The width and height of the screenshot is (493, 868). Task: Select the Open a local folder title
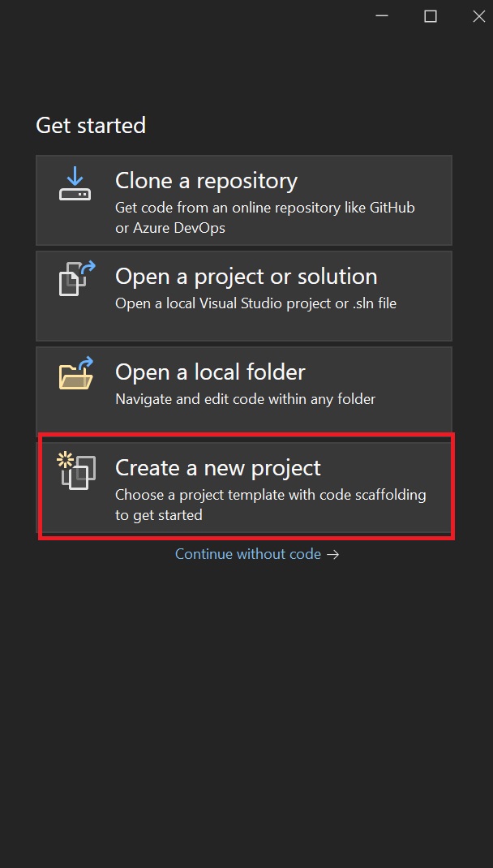tap(210, 372)
